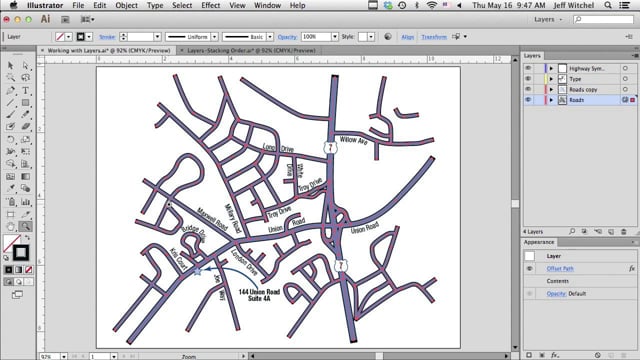Viewport: 640px width, 360px height.
Task: Click Offset Path link in Appearance panel
Action: (560, 268)
